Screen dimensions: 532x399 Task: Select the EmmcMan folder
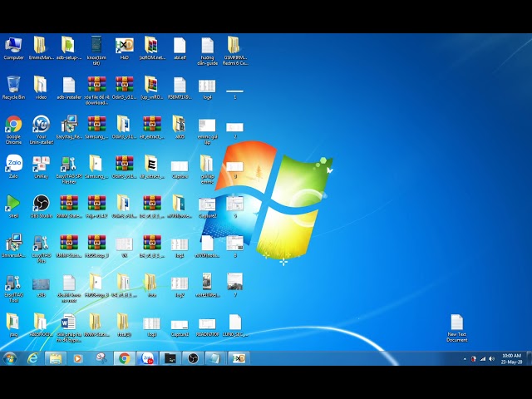click(x=41, y=48)
